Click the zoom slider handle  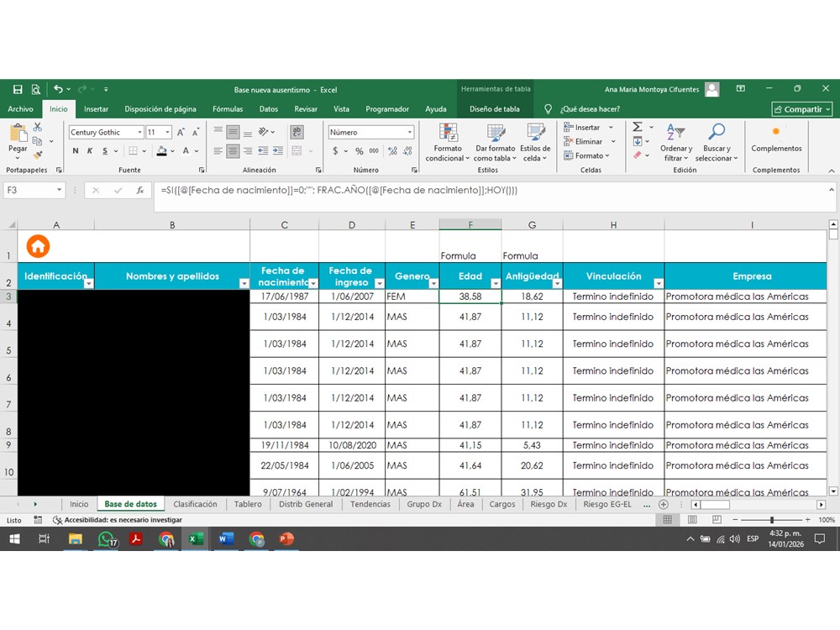pos(771,520)
